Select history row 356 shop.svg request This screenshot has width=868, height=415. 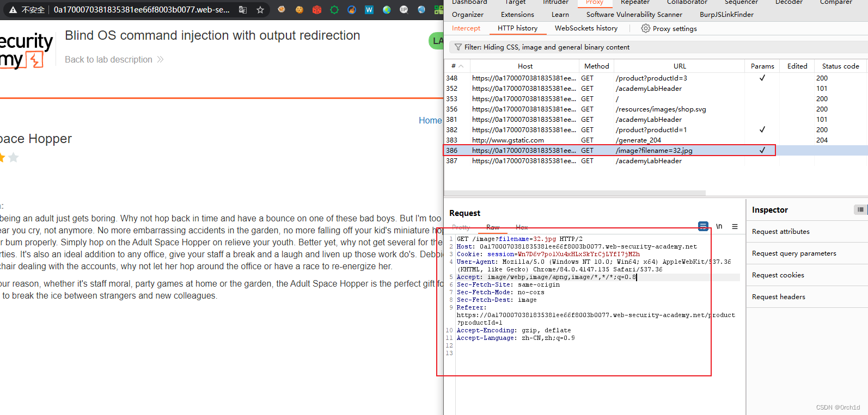(656, 109)
